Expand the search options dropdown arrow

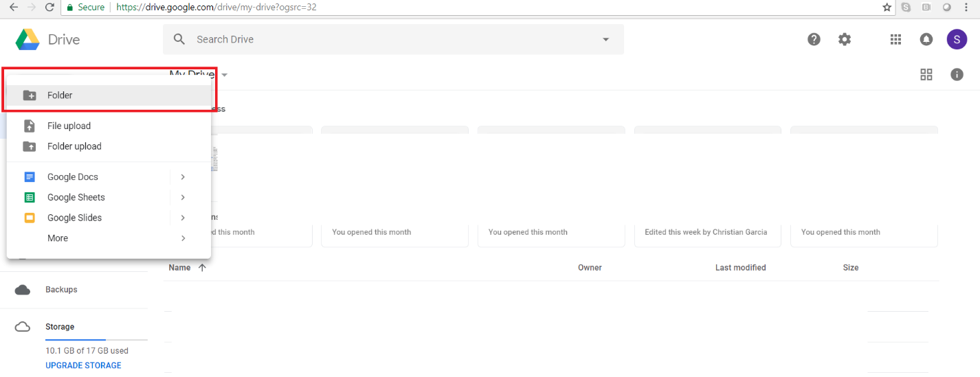(605, 39)
